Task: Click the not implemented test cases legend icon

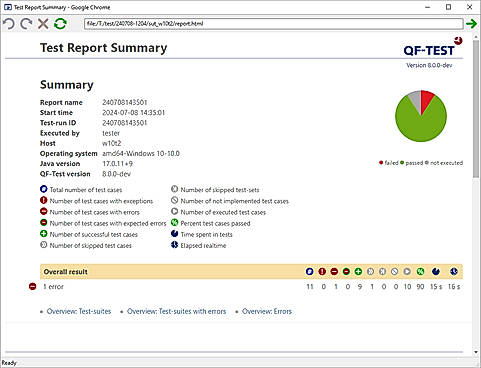Action: click(x=175, y=200)
